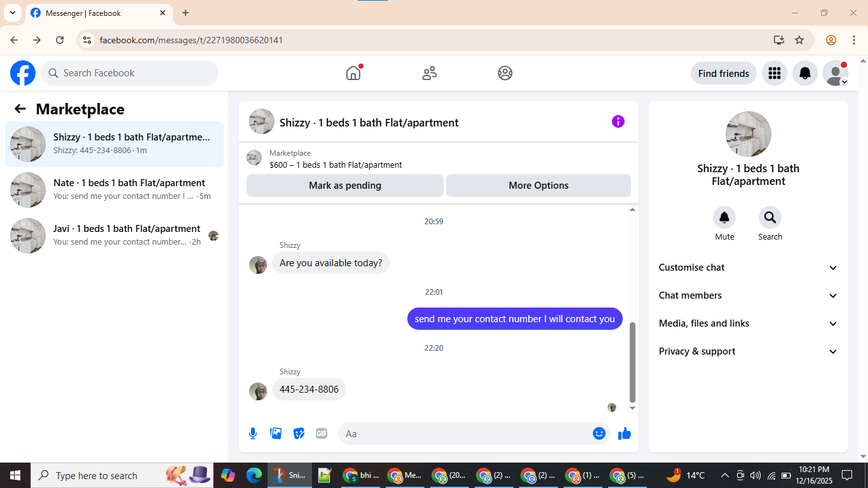Click the chat scrollbar thumb

[x=632, y=362]
